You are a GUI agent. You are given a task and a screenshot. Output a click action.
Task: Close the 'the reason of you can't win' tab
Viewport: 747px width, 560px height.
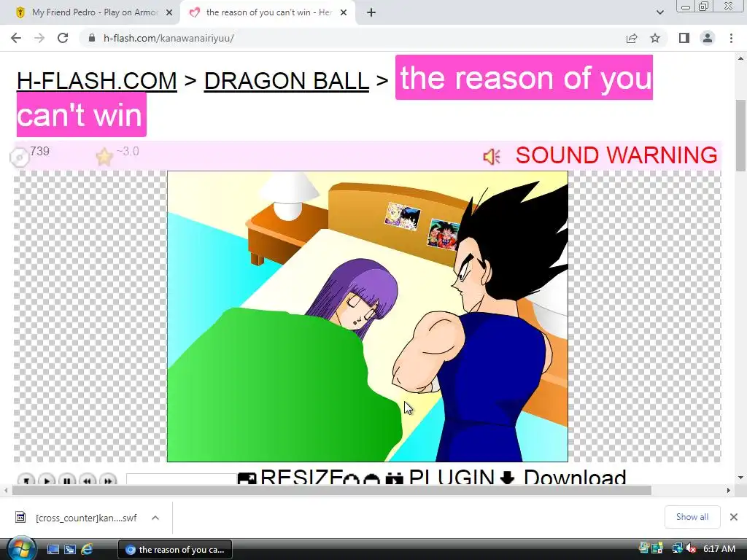pyautogui.click(x=344, y=12)
